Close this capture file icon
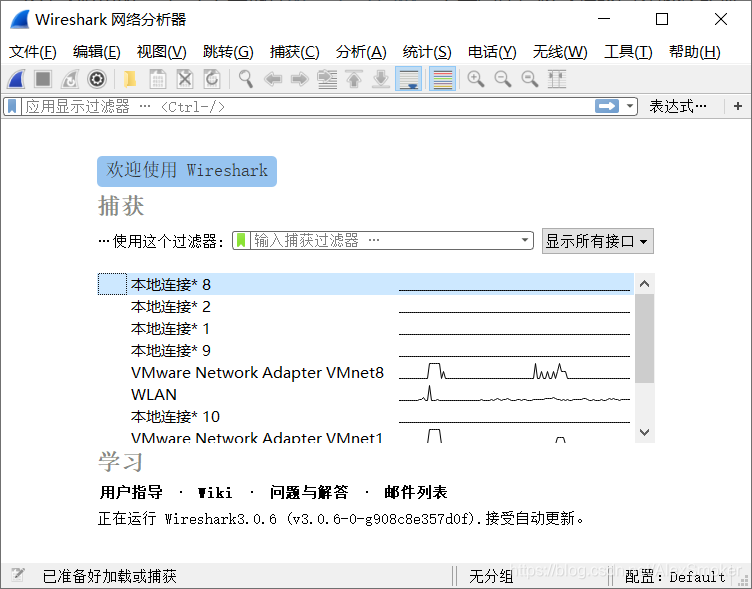This screenshot has height=589, width=752. [x=185, y=79]
